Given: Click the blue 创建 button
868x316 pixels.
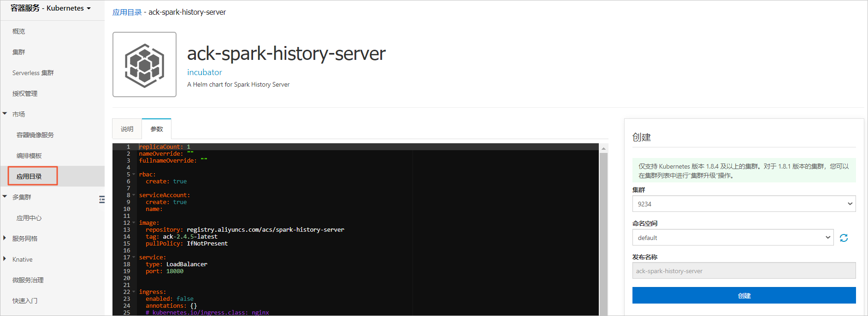Looking at the screenshot, I should [x=744, y=295].
